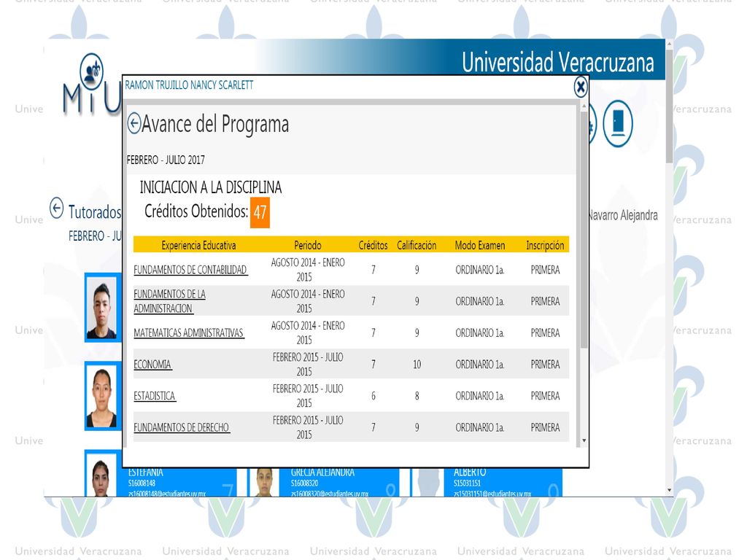
Task: Click the Calificación column header
Action: point(417,245)
